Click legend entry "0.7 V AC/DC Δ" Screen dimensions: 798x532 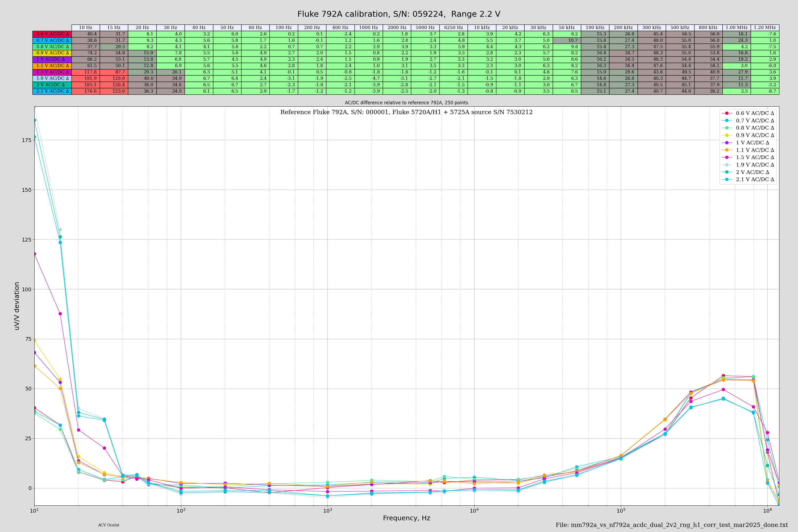pyautogui.click(x=748, y=120)
